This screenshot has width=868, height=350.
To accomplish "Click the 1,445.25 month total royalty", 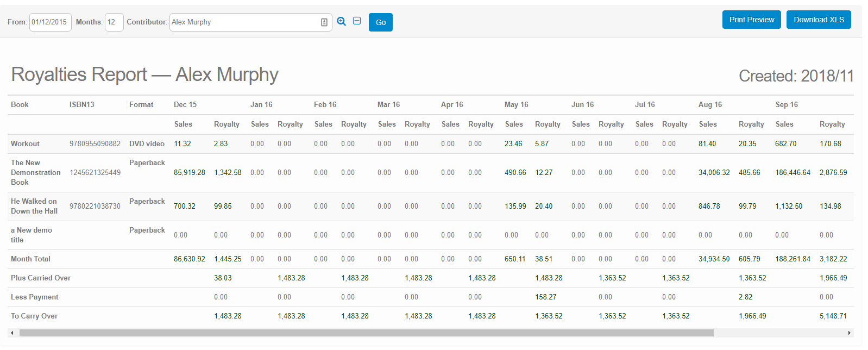I will pos(228,259).
